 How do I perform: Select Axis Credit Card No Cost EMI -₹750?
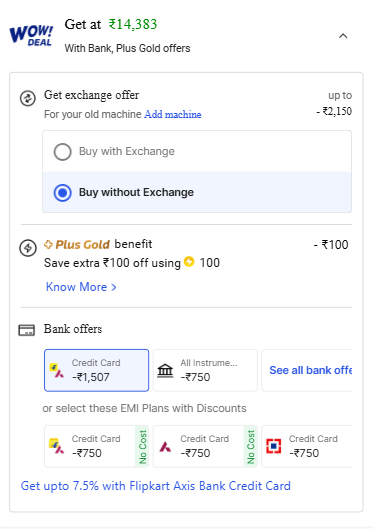205,446
